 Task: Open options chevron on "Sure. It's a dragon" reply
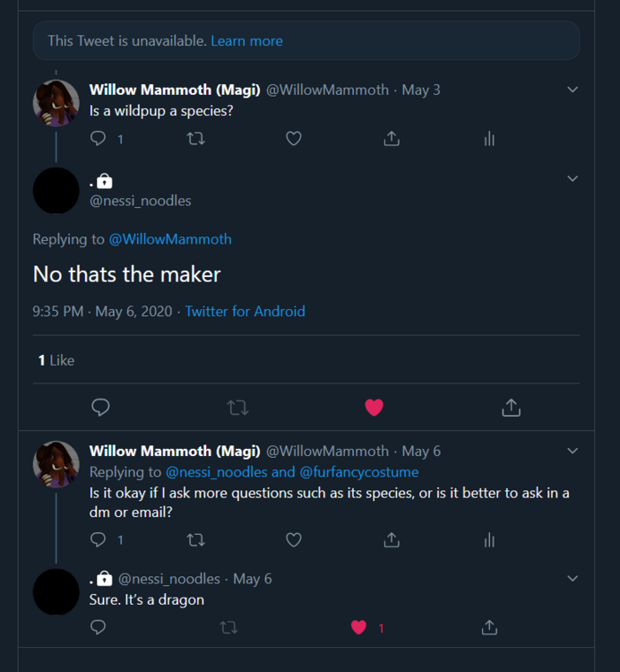573,579
